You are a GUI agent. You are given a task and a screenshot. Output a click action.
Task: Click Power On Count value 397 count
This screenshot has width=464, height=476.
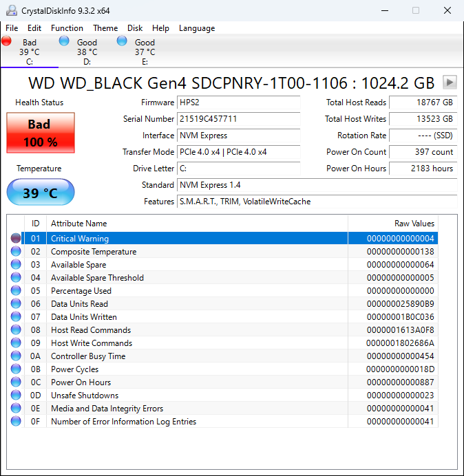[423, 152]
